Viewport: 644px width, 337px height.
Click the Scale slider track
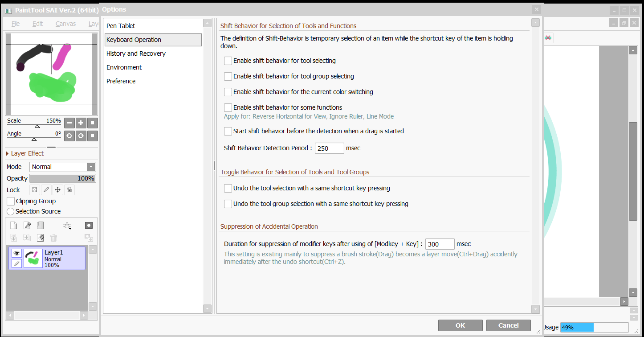pos(34,125)
